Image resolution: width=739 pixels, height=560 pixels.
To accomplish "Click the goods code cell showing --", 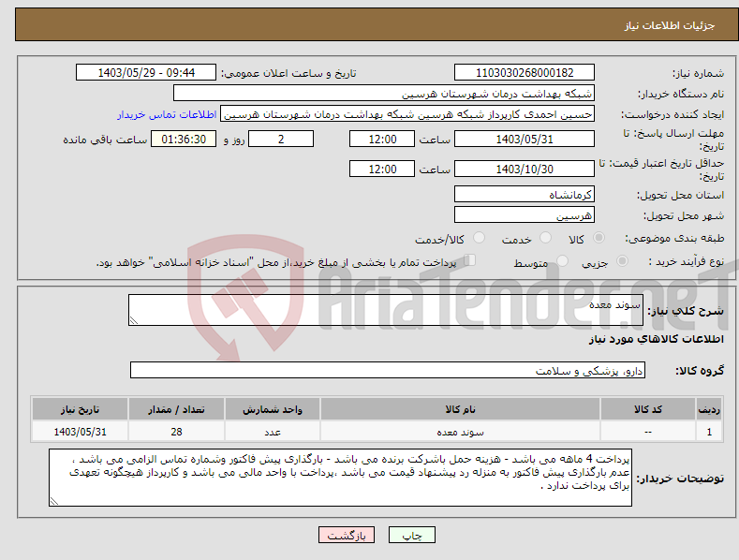I will click(x=648, y=432).
